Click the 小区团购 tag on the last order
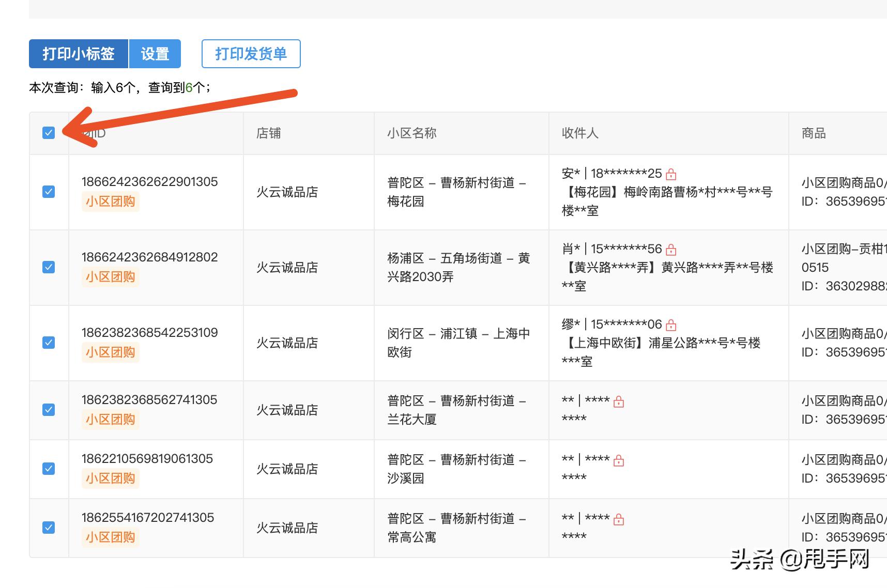Screen dimensions: 887x588 click(110, 537)
